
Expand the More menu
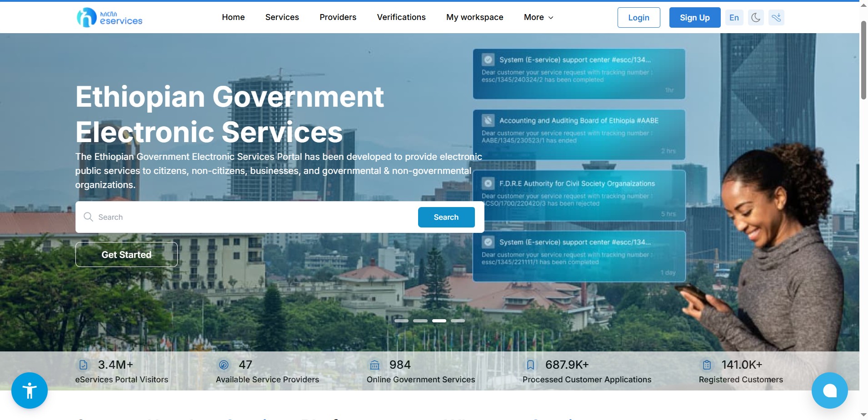pos(539,17)
